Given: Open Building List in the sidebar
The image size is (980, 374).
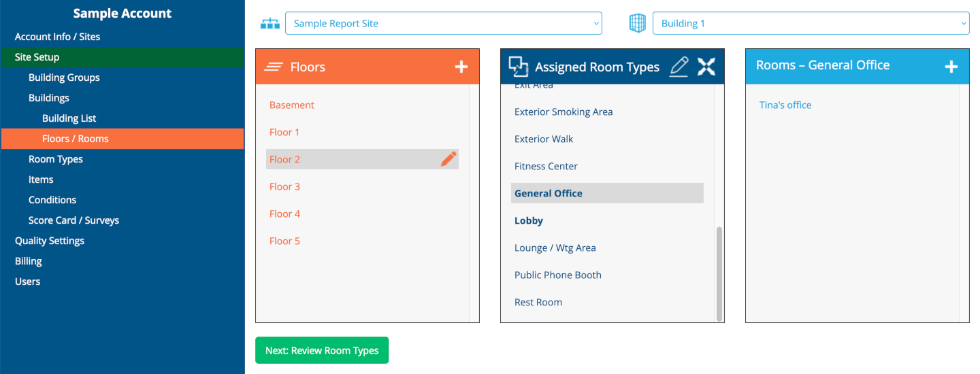Looking at the screenshot, I should point(69,118).
